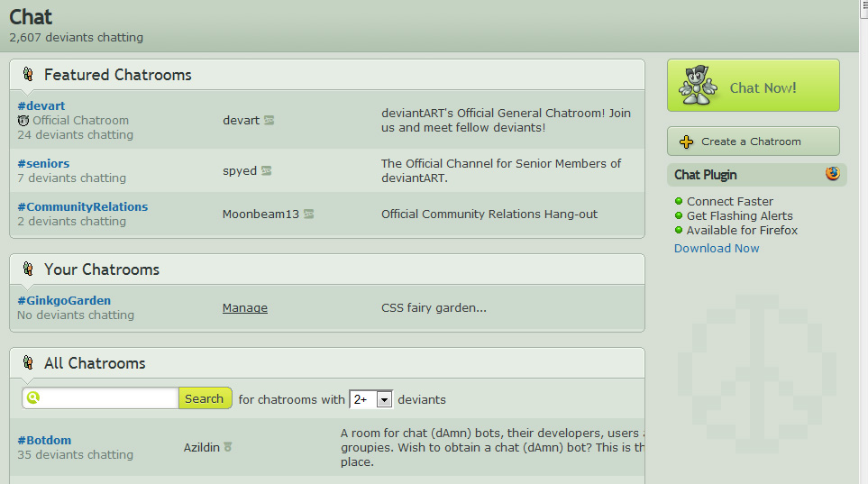Click the Manage link for GinkgoGarden
The image size is (868, 484).
coord(244,308)
